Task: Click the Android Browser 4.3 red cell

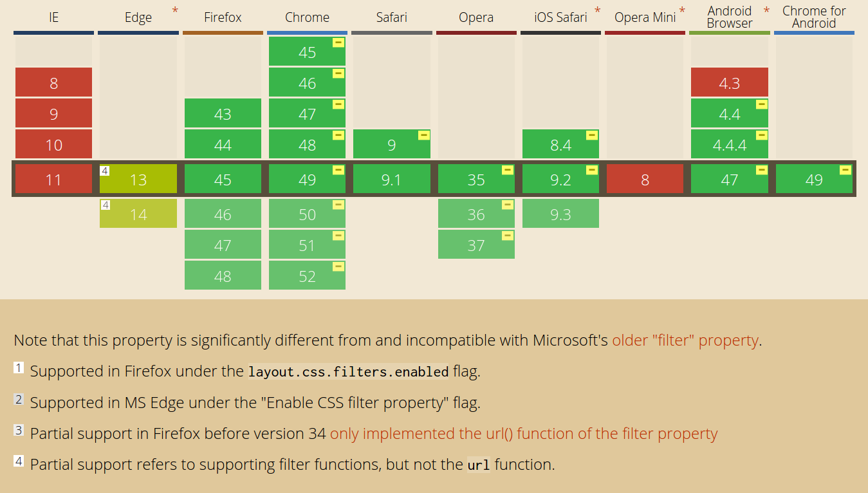Action: pyautogui.click(x=729, y=83)
